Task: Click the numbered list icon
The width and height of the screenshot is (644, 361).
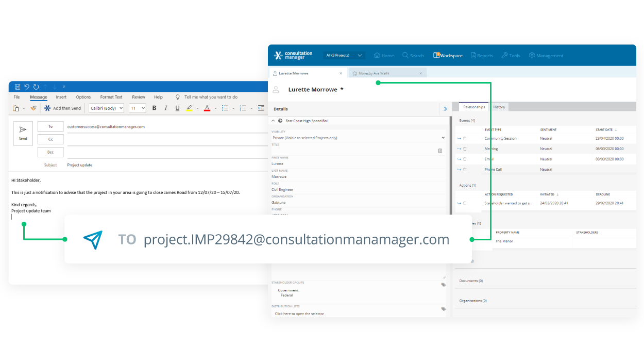Action: point(242,108)
